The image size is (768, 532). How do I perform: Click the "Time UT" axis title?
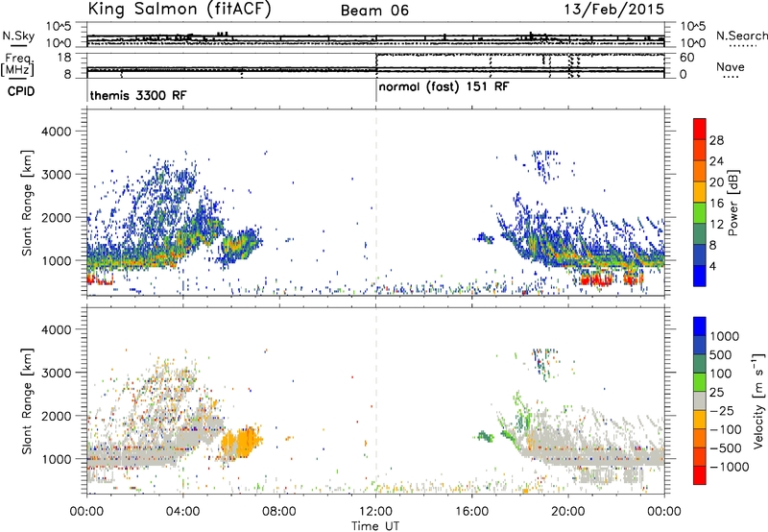coord(375,526)
